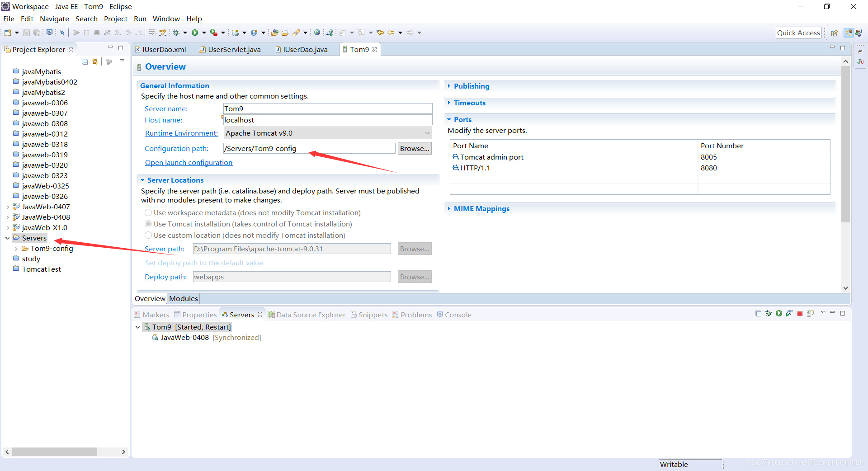This screenshot has height=471, width=868.
Task: Collapse all in Project Explorer toolbar
Action: pyautogui.click(x=85, y=61)
